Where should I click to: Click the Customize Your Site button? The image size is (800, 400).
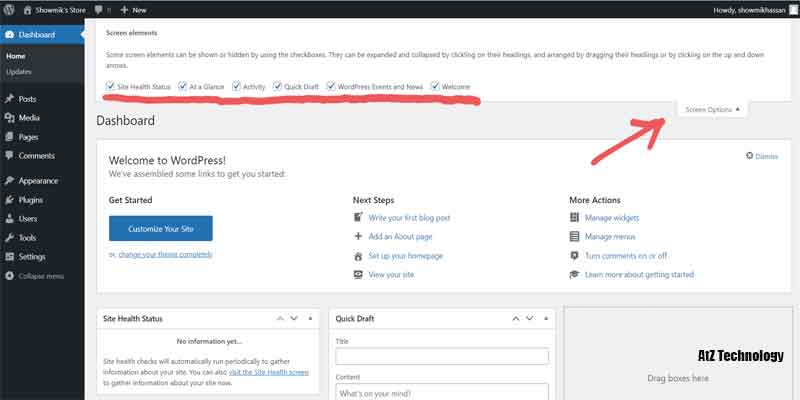(160, 228)
